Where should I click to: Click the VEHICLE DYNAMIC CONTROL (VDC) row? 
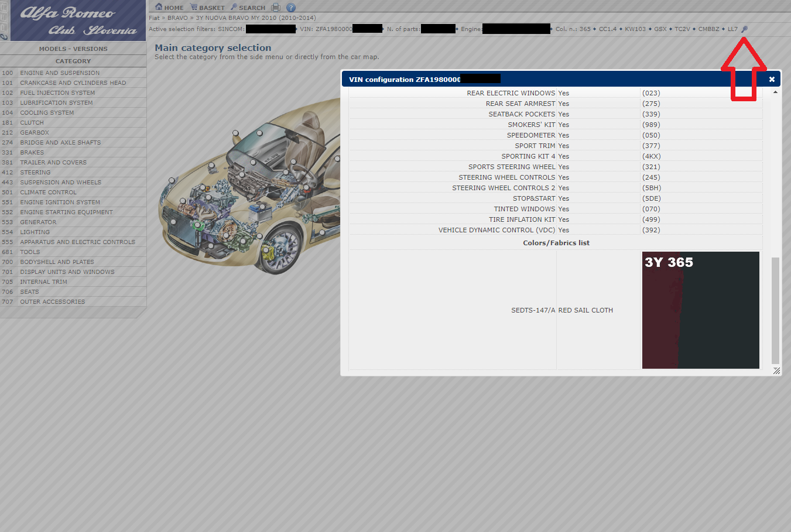pyautogui.click(x=556, y=230)
